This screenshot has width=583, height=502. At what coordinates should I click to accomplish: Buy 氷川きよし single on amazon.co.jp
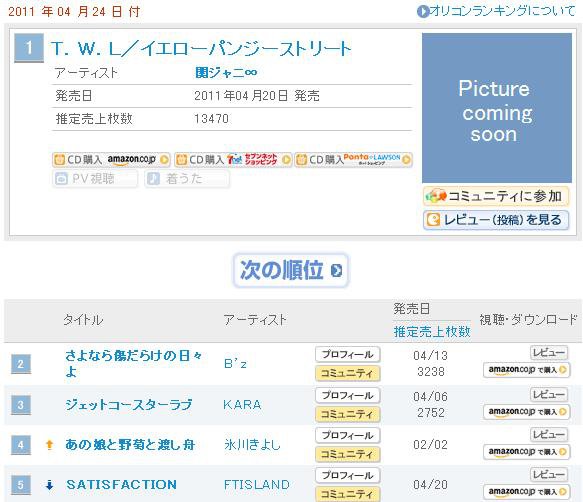526,452
